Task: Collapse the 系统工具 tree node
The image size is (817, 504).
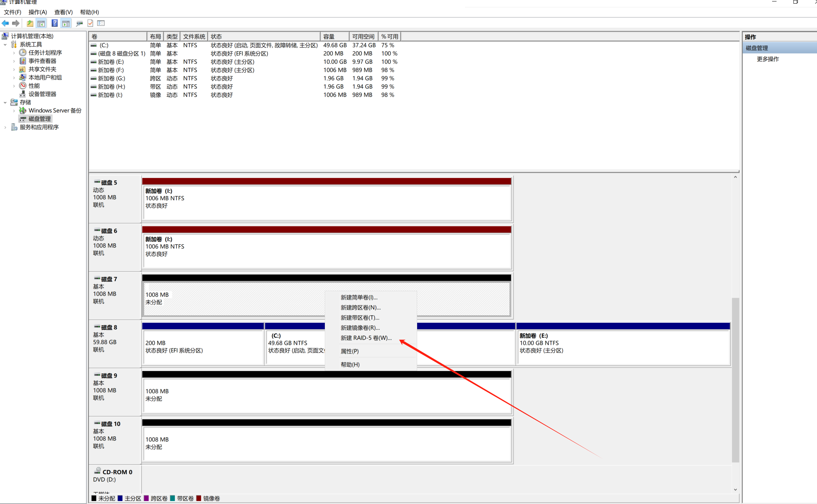Action: pos(5,44)
